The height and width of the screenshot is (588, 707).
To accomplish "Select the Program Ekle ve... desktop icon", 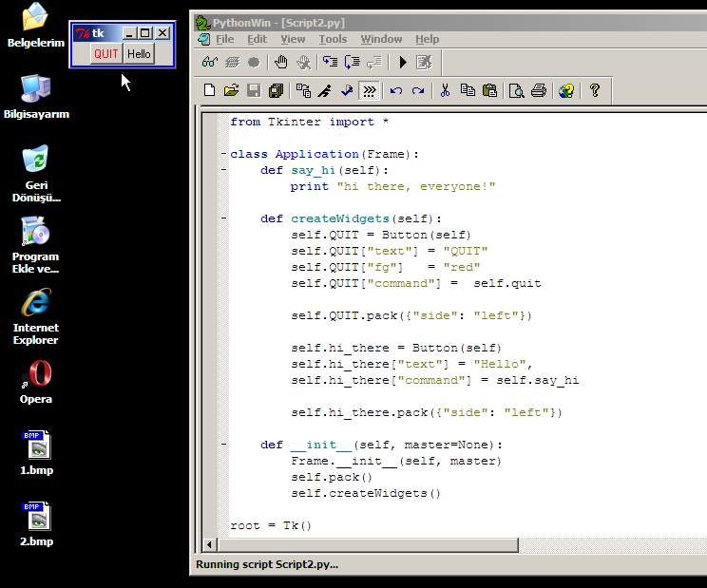I will tap(35, 245).
